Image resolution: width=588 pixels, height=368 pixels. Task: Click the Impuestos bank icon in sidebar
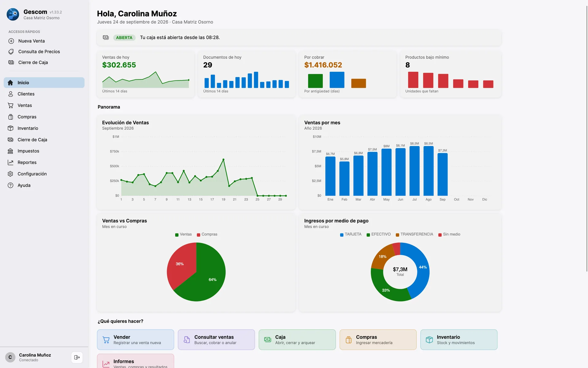(x=10, y=151)
